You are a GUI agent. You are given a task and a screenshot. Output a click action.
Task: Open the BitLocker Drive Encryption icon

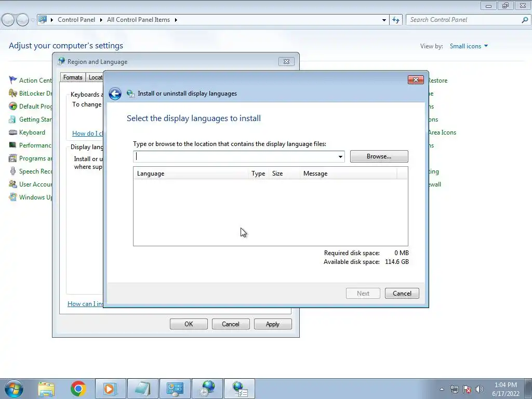coord(13,93)
